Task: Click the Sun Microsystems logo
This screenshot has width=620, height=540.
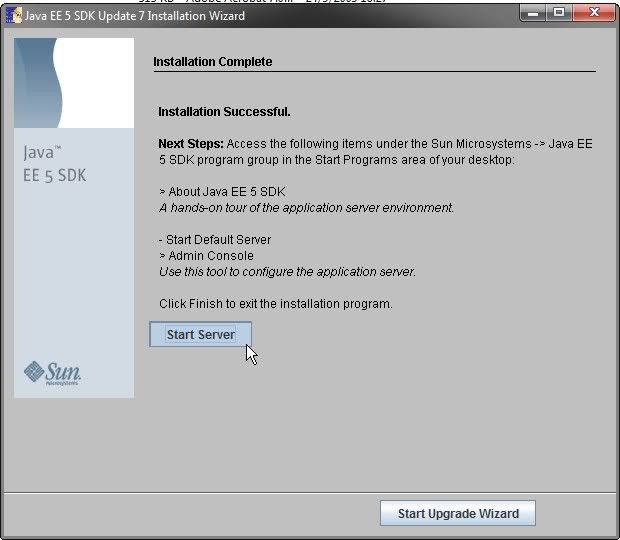Action: (x=52, y=373)
